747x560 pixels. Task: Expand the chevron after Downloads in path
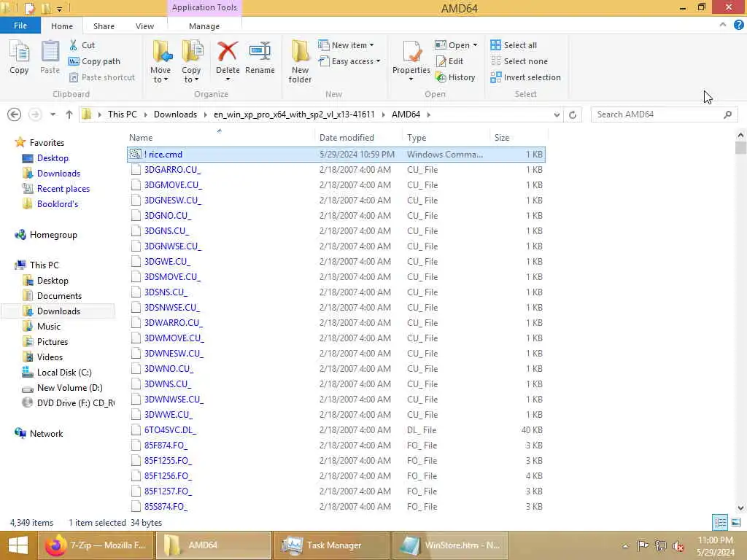point(205,114)
